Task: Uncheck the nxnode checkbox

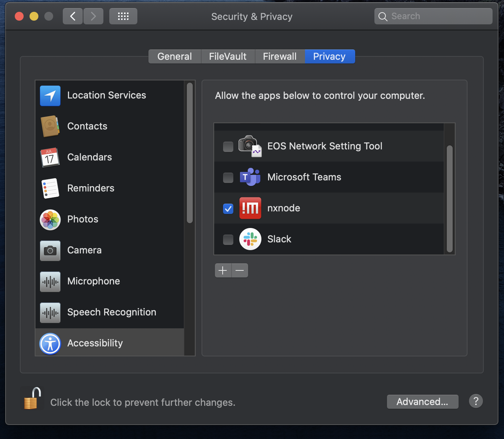Action: pos(228,208)
